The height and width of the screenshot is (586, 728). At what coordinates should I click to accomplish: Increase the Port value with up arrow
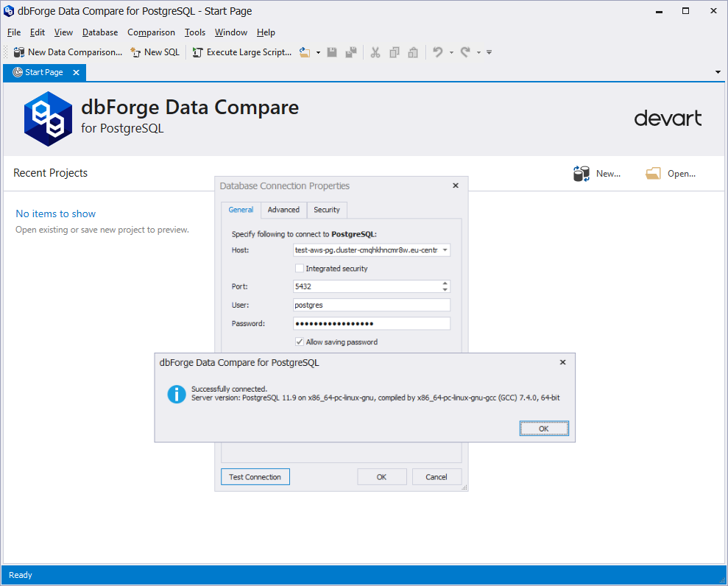pos(445,283)
